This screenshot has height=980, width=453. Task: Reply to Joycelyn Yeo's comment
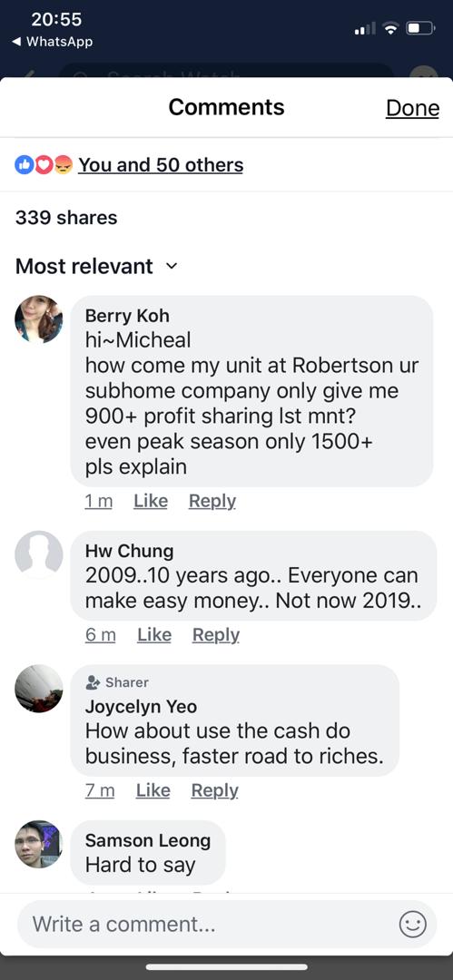pos(214,790)
